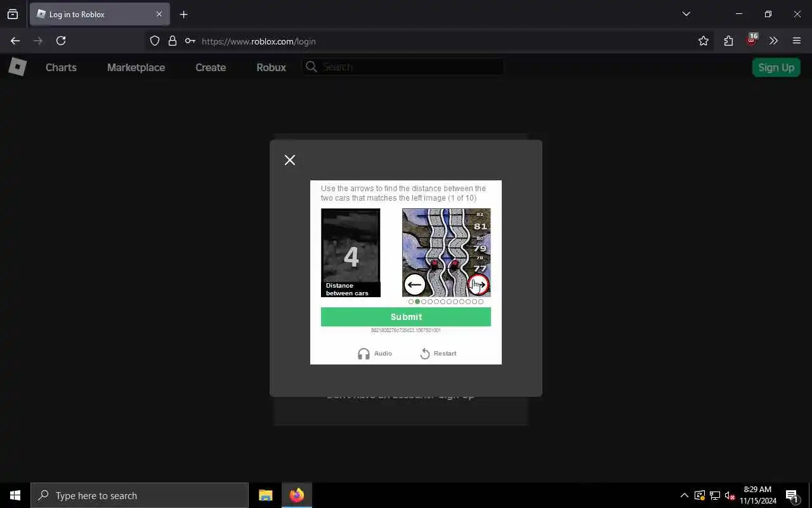Open File Explorer from the taskbar
Viewport: 812px width, 508px height.
point(265,495)
